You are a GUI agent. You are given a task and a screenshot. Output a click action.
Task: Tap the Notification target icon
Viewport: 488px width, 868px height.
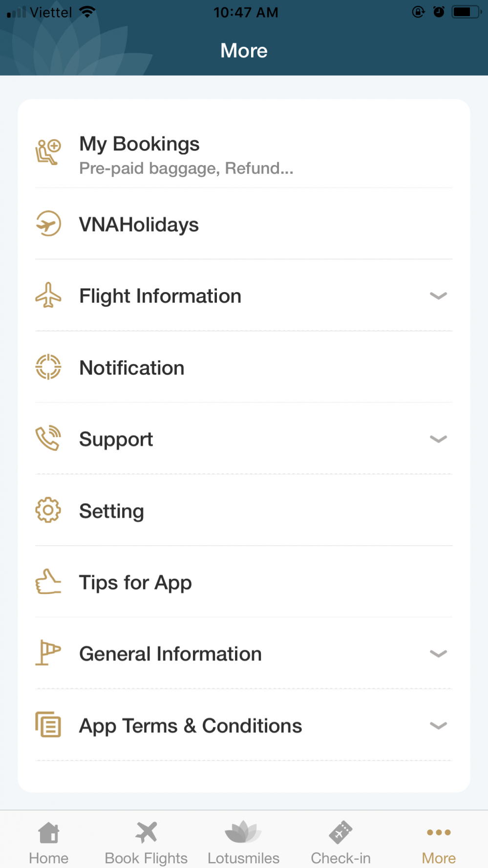pyautogui.click(x=48, y=367)
